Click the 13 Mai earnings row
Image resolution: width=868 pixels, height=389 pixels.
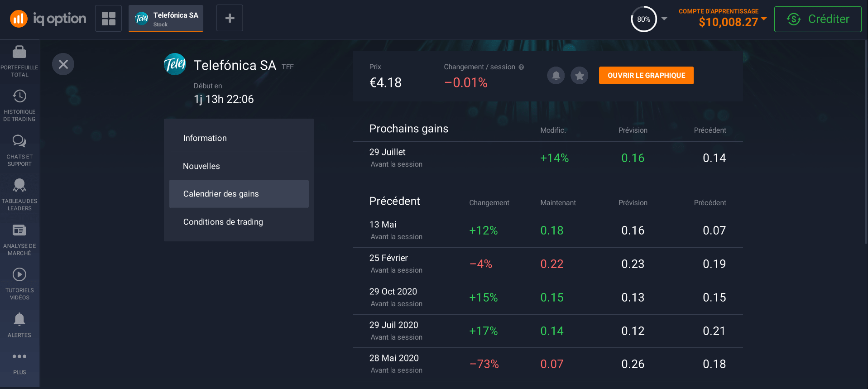(x=548, y=231)
